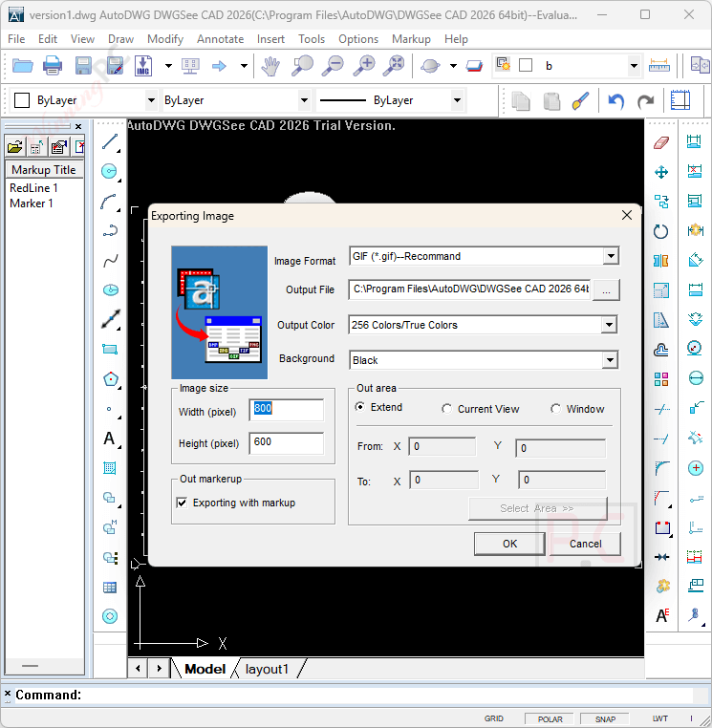The width and height of the screenshot is (712, 728).
Task: Select the Rotate tool
Action: [661, 231]
